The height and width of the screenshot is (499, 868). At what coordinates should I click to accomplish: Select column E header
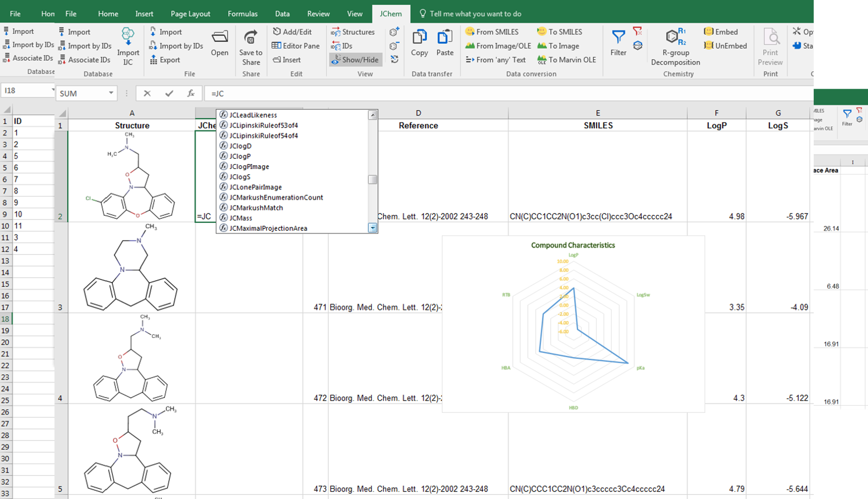coord(598,113)
